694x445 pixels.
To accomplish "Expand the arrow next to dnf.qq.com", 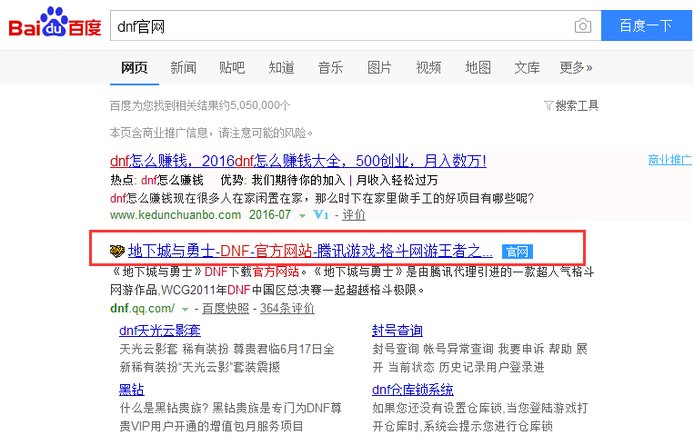I will pyautogui.click(x=184, y=310).
